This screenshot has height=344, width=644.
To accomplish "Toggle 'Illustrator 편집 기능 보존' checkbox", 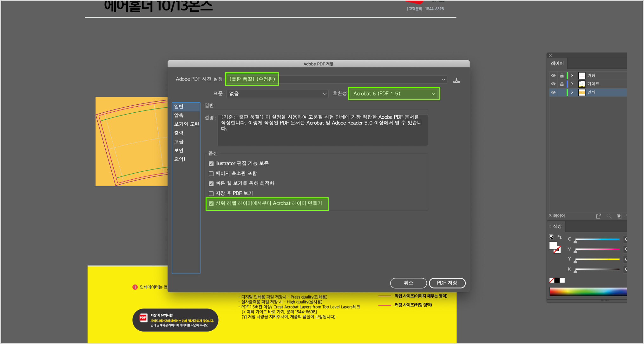I will tap(211, 164).
